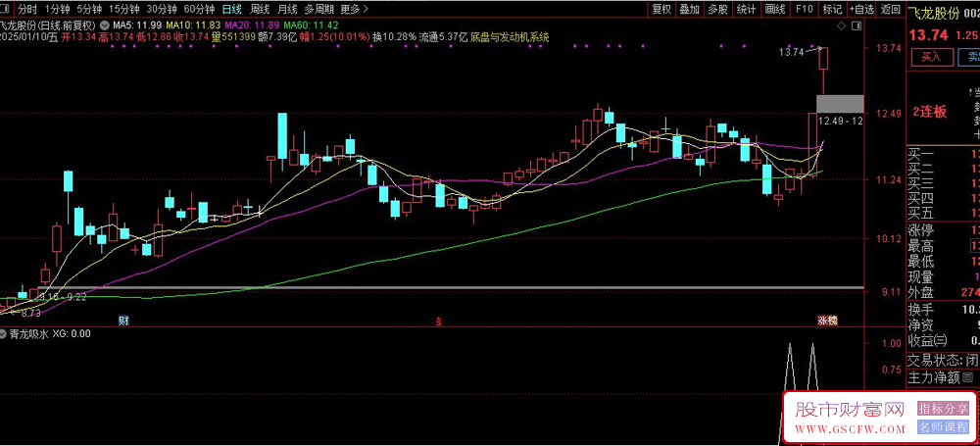Click the MA5: 11.99 indicator label
This screenshot has height=446, width=980.
point(136,25)
